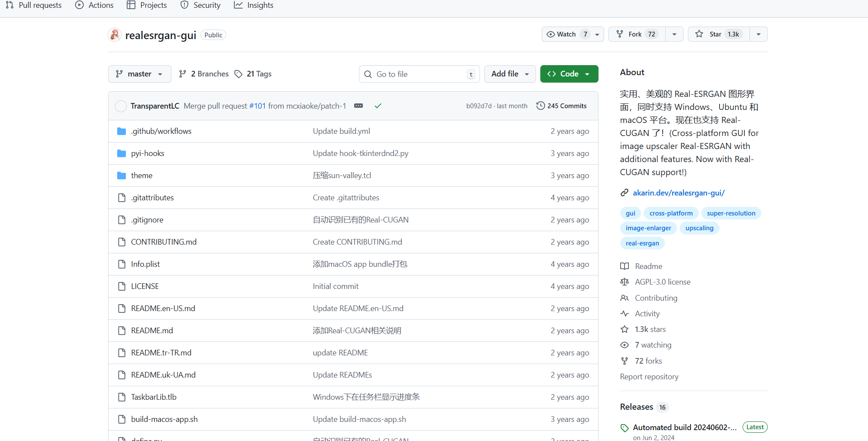Viewport: 868px width, 441px height.
Task: Click the Go to file search field
Action: (x=419, y=74)
